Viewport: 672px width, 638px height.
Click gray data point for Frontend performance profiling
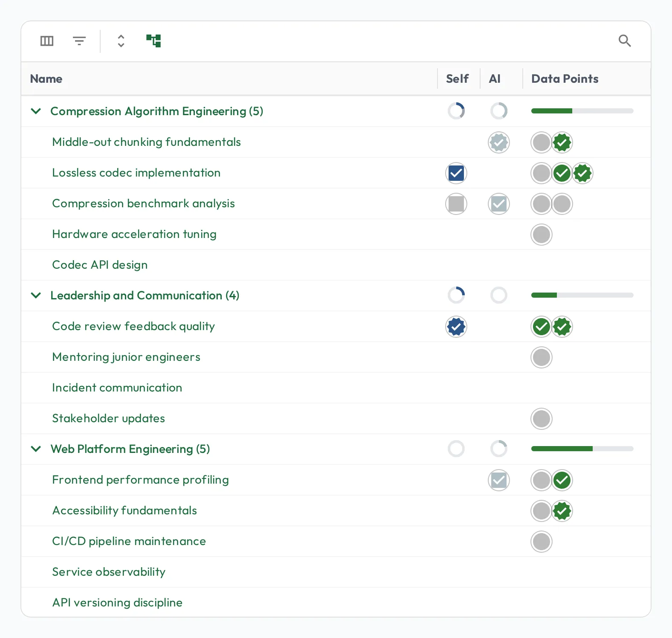542,480
